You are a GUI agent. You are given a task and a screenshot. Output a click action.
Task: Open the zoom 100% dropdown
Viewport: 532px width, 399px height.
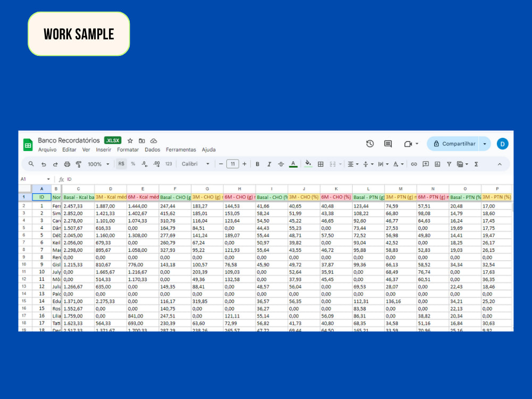[98, 164]
